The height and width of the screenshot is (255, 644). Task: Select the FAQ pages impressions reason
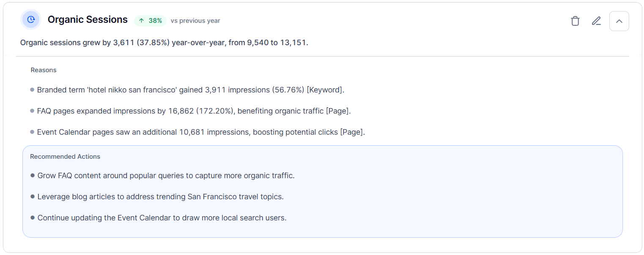[x=194, y=111]
